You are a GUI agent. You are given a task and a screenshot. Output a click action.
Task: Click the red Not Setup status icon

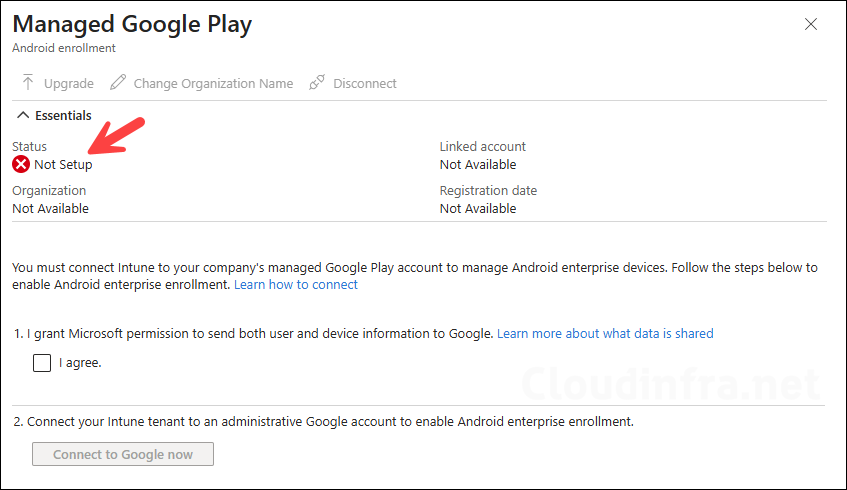click(21, 164)
